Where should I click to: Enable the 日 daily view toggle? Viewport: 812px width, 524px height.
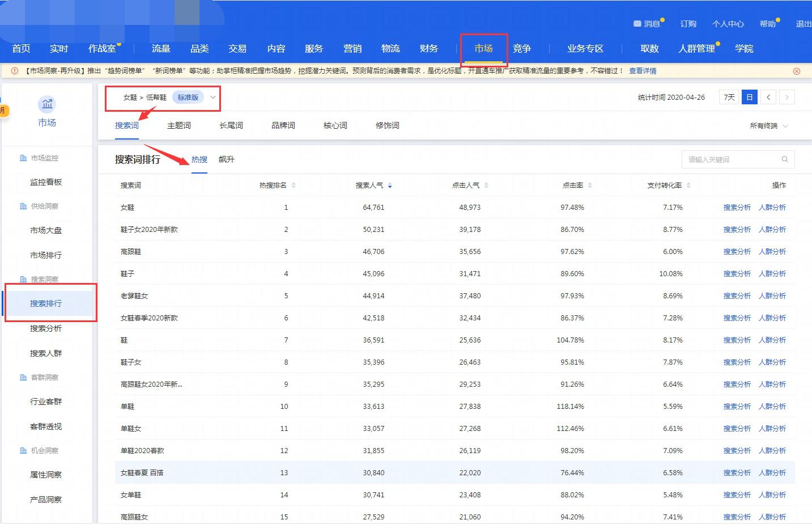(x=749, y=97)
